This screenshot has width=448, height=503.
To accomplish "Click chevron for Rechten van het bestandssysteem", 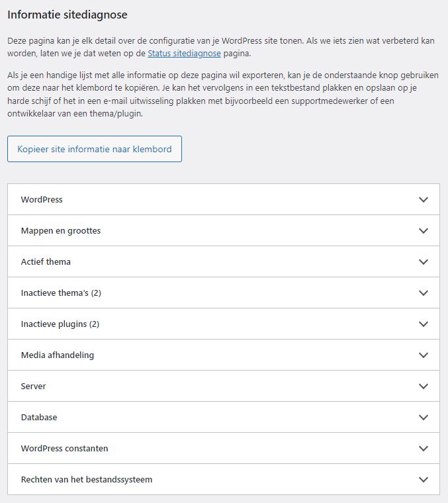I will 424,480.
